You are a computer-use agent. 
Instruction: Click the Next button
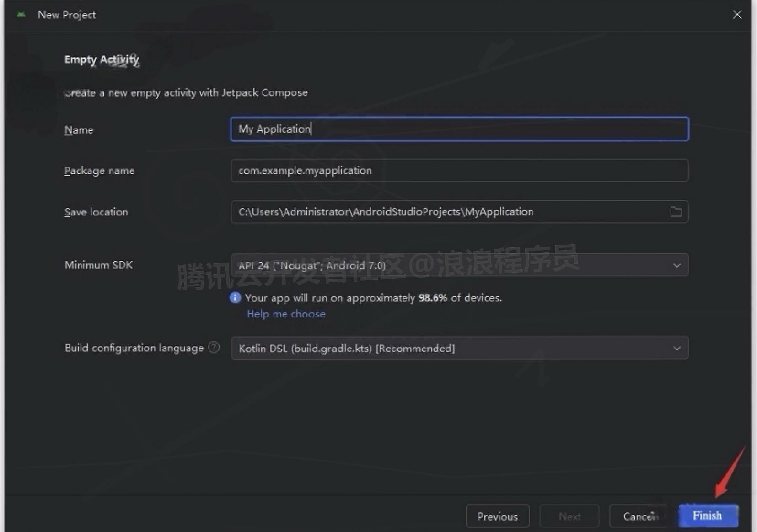(x=569, y=516)
